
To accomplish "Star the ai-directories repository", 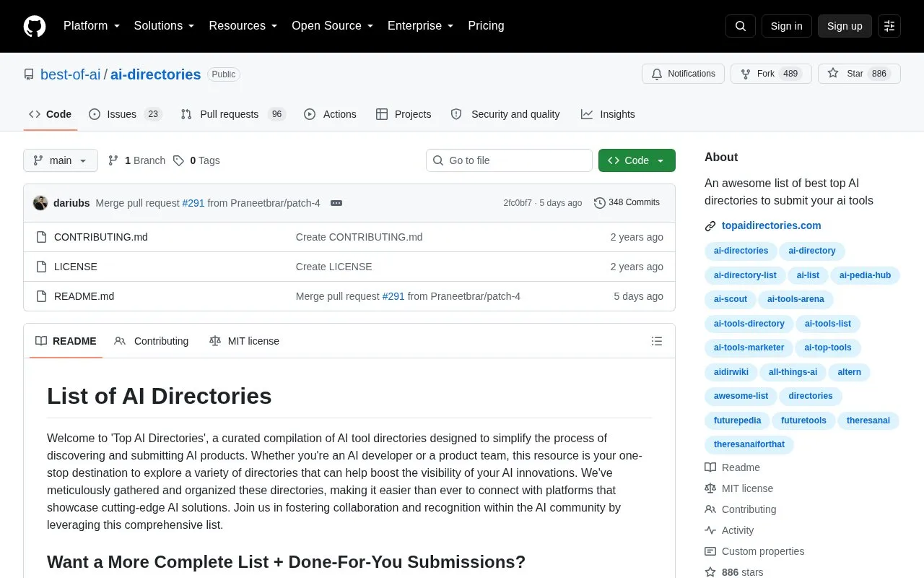I will coord(859,74).
